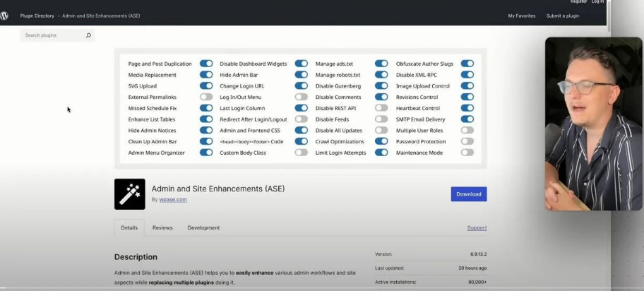Screen dimensions: 644x291
Task: Toggle the Custom Body Class switch
Action: coord(301,153)
